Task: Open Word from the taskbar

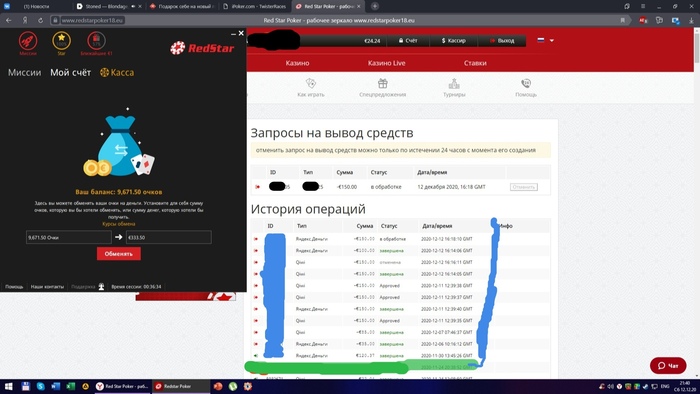Action: coord(55,386)
